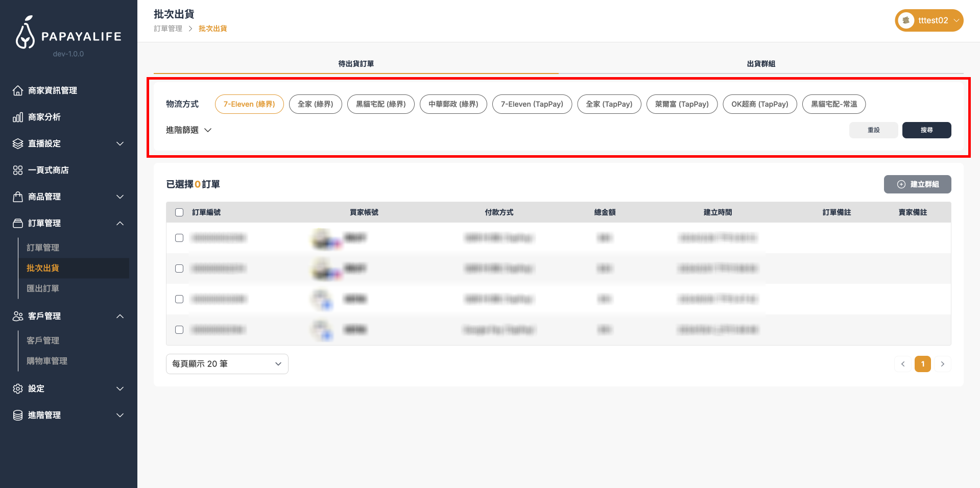Click the home icon for 商家資訊管理

[x=18, y=90]
